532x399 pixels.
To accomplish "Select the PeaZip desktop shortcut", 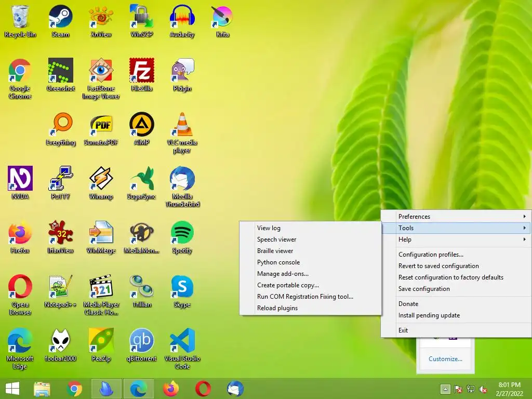I will click(x=101, y=345).
